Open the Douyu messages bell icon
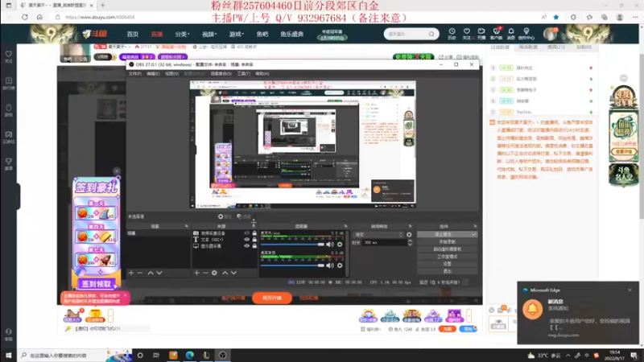Image resolution: width=644 pixels, height=362 pixels. tap(511, 34)
